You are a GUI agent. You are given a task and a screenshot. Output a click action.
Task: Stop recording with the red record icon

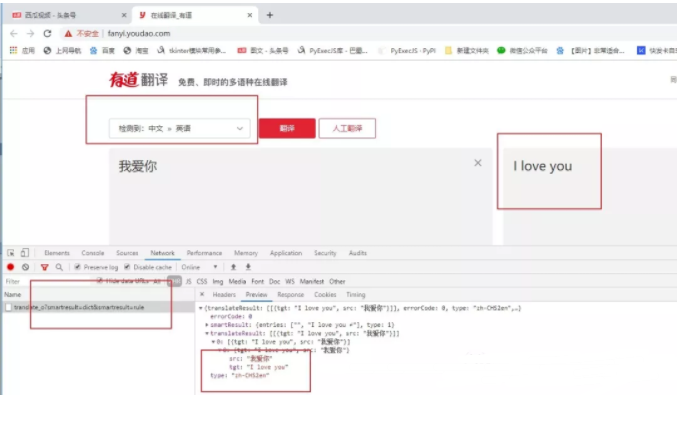pos(11,267)
